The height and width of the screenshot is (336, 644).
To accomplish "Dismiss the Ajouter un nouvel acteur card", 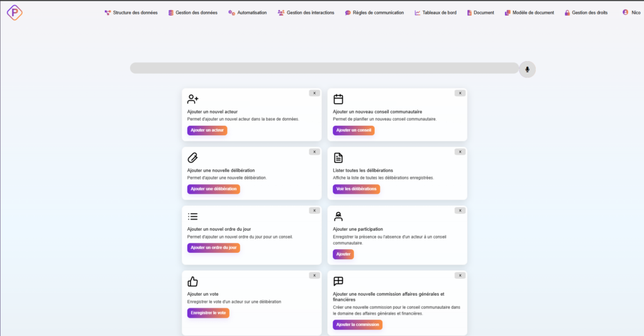I will 314,93.
